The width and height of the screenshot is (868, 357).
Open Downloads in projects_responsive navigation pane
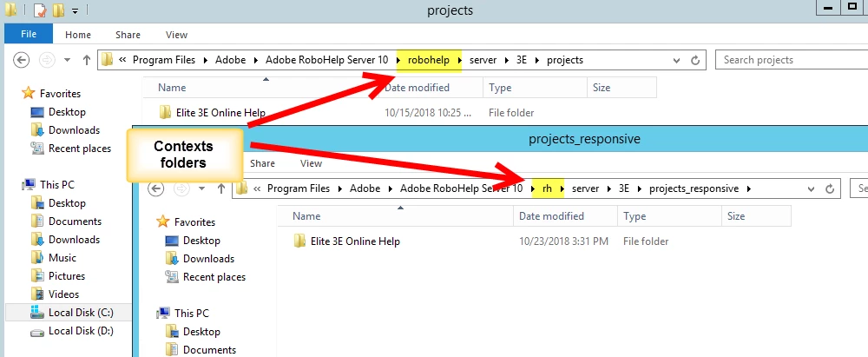click(200, 259)
